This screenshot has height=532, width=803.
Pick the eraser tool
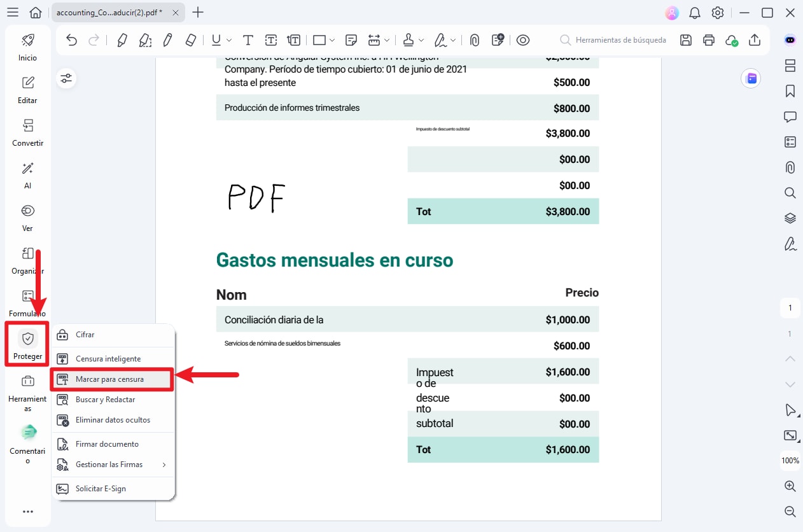190,39
